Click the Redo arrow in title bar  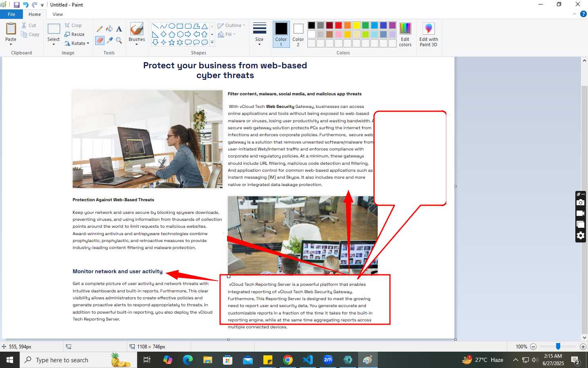pyautogui.click(x=34, y=5)
